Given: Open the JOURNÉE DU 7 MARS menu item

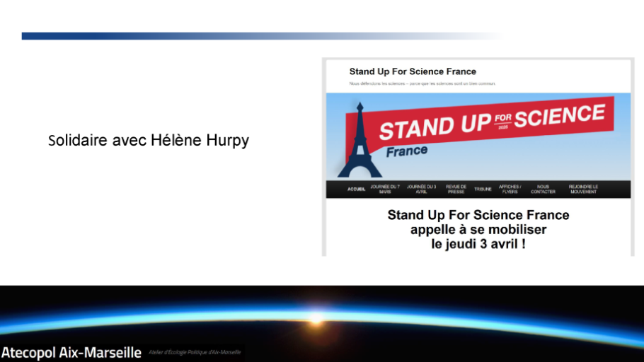Looking at the screenshot, I should [385, 189].
